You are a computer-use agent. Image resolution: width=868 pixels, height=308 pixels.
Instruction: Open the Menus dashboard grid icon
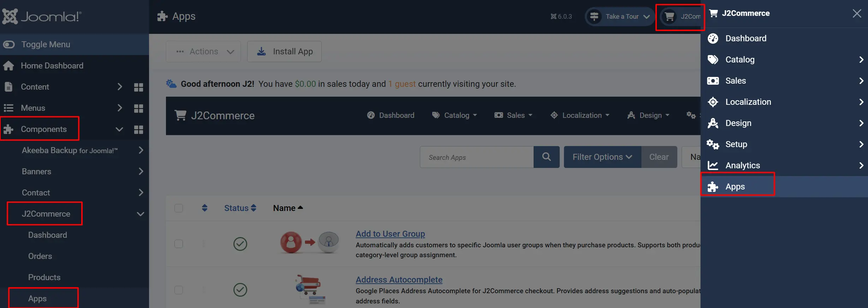[x=139, y=108]
